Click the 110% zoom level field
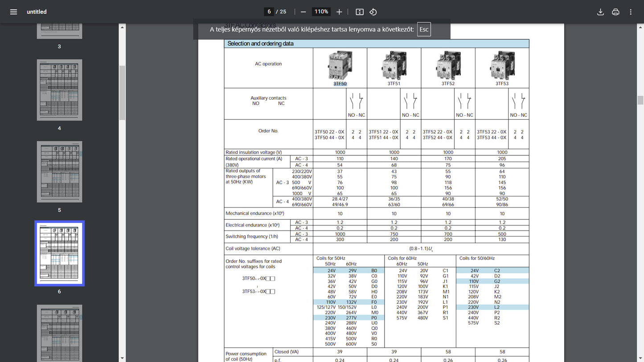 321,12
